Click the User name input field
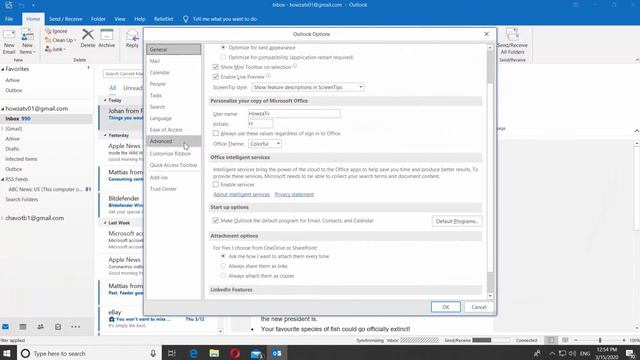This screenshot has width=640, height=360. coord(294,113)
